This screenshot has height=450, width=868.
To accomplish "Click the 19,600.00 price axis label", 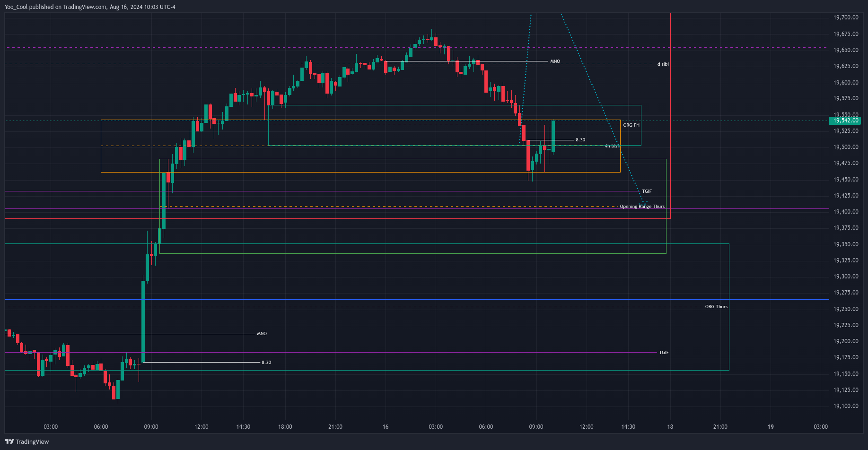I will (846, 83).
